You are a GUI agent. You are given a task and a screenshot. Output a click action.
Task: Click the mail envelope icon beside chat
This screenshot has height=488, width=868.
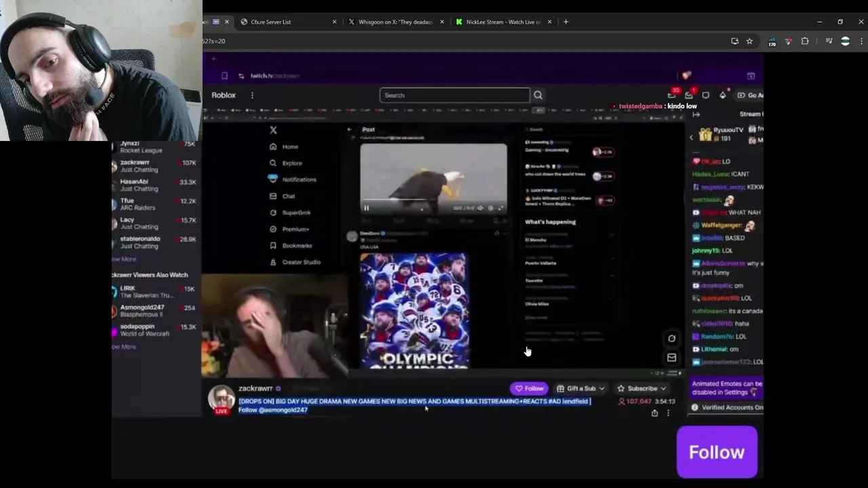coord(671,358)
